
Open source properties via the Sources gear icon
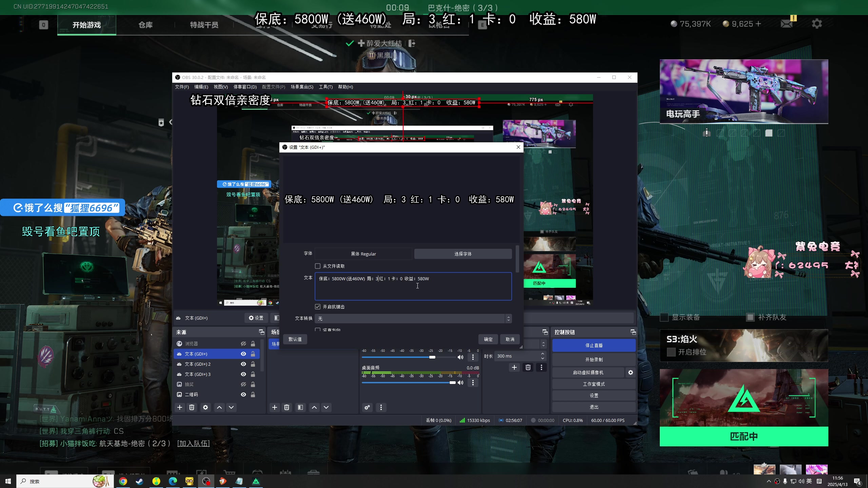(205, 407)
